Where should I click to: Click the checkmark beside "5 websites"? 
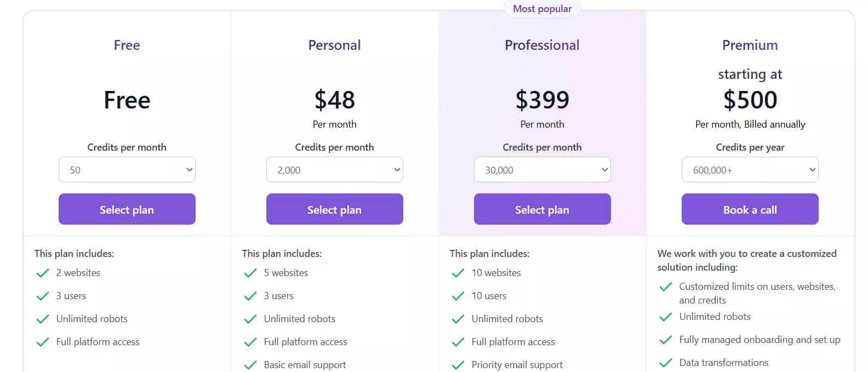(250, 272)
